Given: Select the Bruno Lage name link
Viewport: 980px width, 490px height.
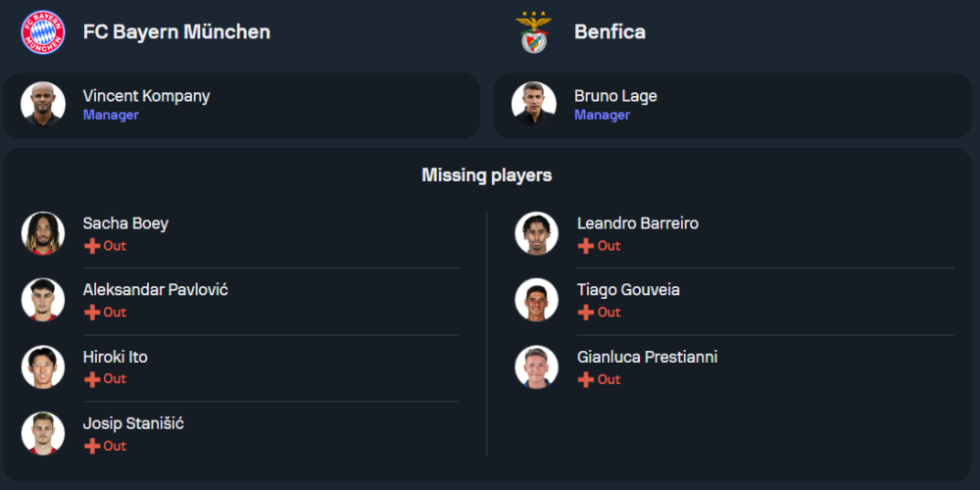Looking at the screenshot, I should point(615,96).
